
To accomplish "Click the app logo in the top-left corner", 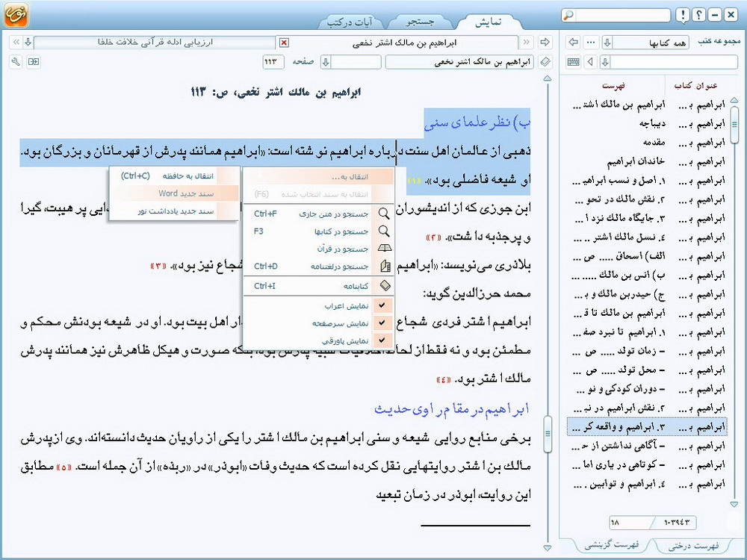I will coord(16,16).
